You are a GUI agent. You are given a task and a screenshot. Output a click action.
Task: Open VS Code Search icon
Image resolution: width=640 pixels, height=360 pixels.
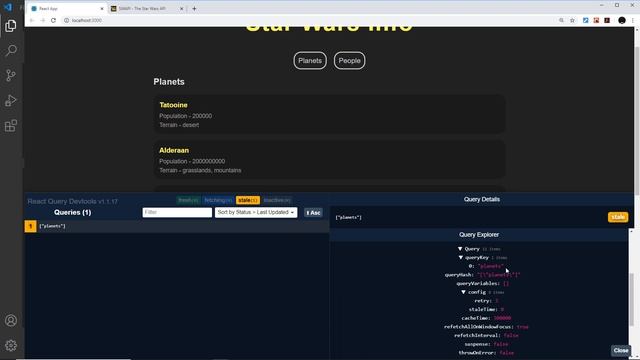pyautogui.click(x=11, y=51)
